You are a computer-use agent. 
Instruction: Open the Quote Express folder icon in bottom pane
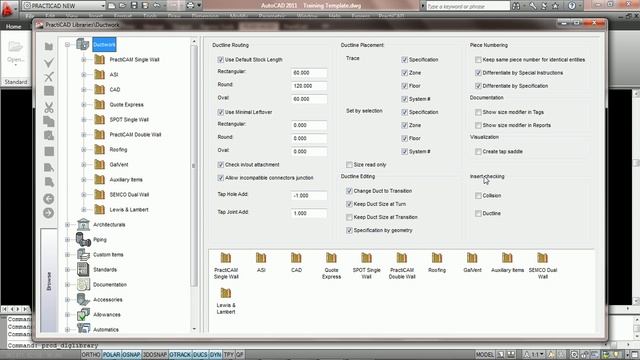point(331,258)
